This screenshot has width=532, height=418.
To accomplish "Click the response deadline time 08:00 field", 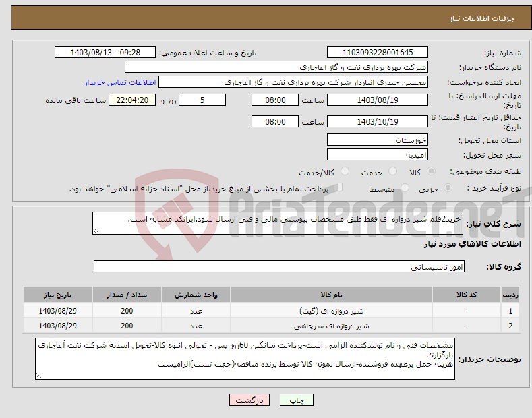I will (x=275, y=100).
